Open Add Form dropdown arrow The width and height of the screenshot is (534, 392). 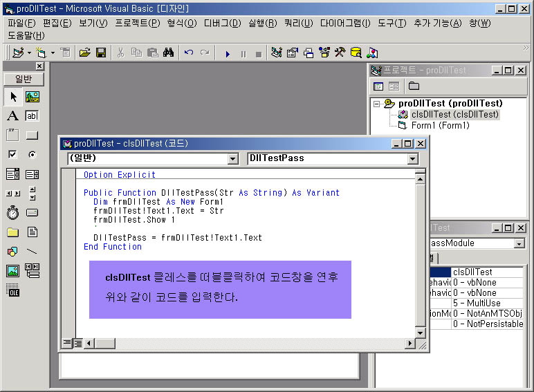[53, 53]
